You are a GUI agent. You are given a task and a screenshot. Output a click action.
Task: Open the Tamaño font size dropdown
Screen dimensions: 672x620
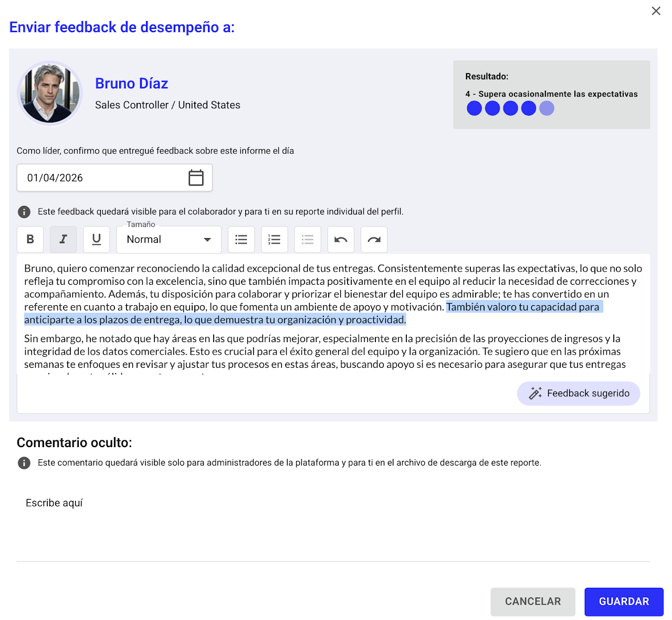point(169,240)
